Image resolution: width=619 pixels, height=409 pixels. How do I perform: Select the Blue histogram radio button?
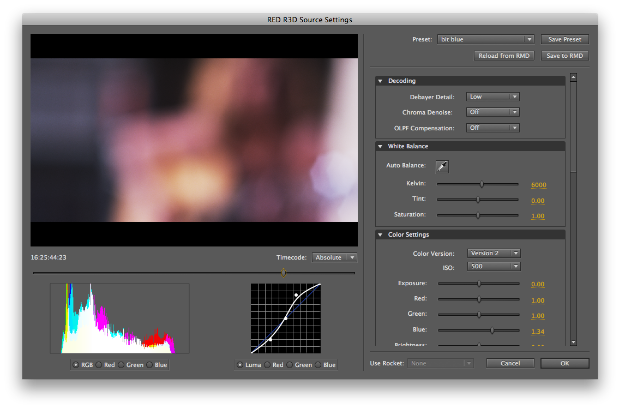pyautogui.click(x=149, y=365)
